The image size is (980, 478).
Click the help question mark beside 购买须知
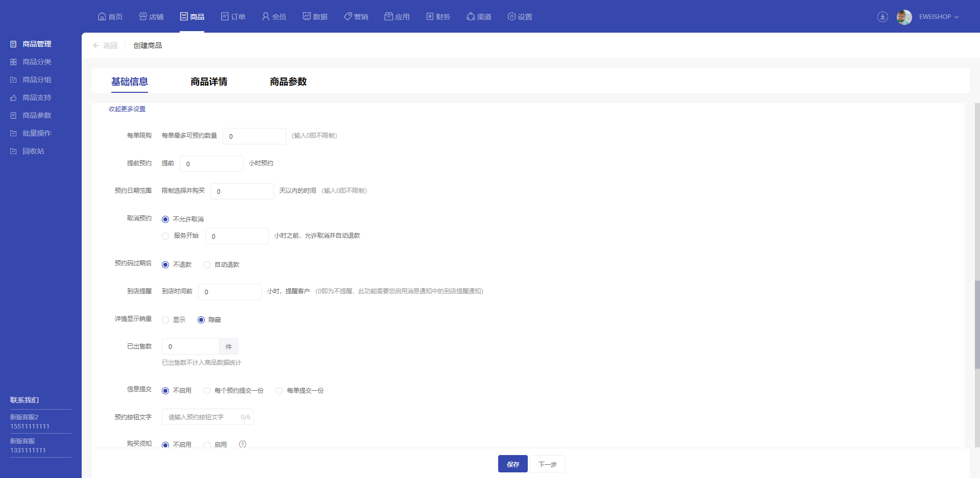[242, 444]
